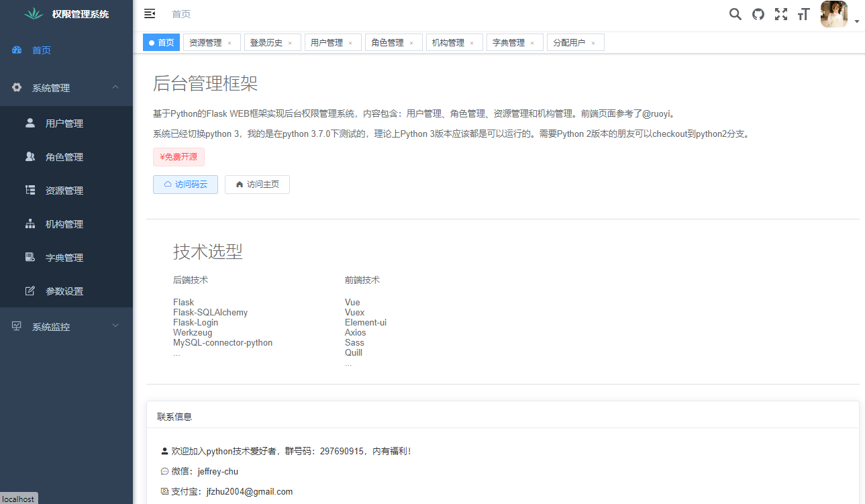Close the 资源管理 tab
865x504 pixels.
tap(230, 43)
